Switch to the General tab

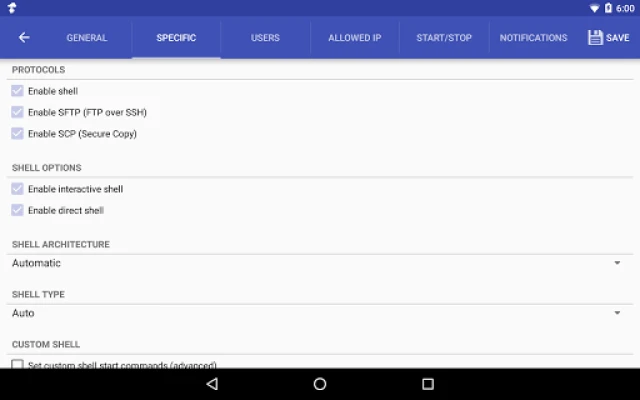coord(87,38)
